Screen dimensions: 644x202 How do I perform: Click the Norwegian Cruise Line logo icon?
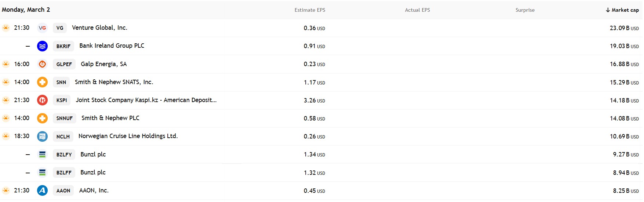(x=42, y=136)
